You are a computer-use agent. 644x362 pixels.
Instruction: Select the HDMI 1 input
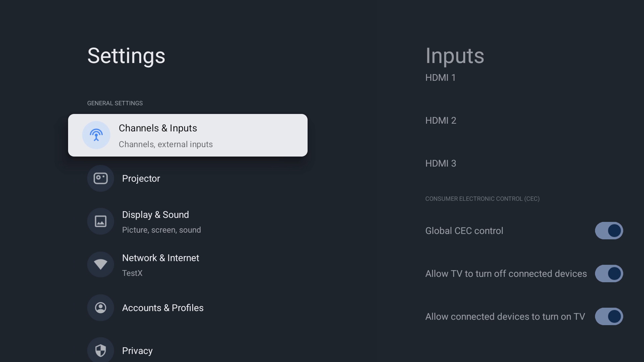[x=440, y=78]
